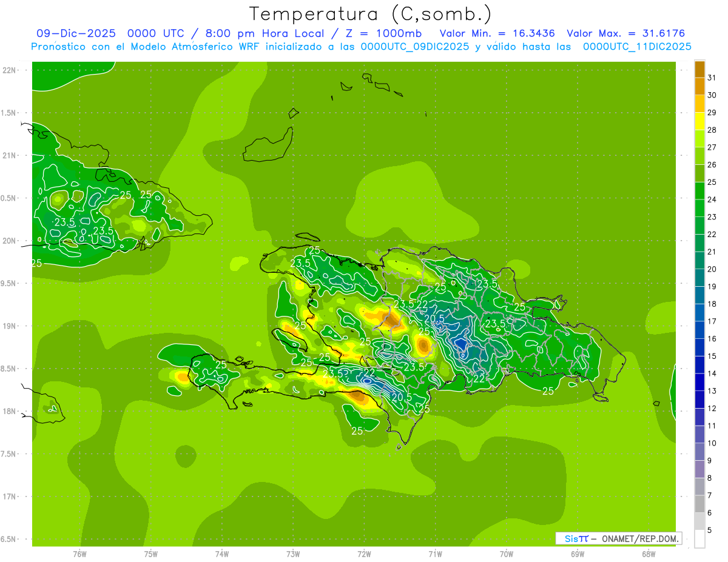Click the "20N" latitude axis label
The width and height of the screenshot is (728, 562).
tap(10, 241)
